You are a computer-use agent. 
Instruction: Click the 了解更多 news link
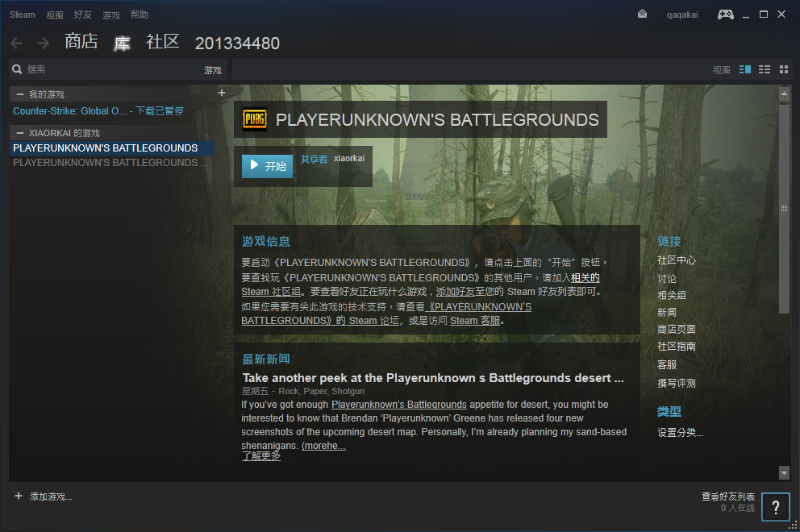pyautogui.click(x=261, y=456)
